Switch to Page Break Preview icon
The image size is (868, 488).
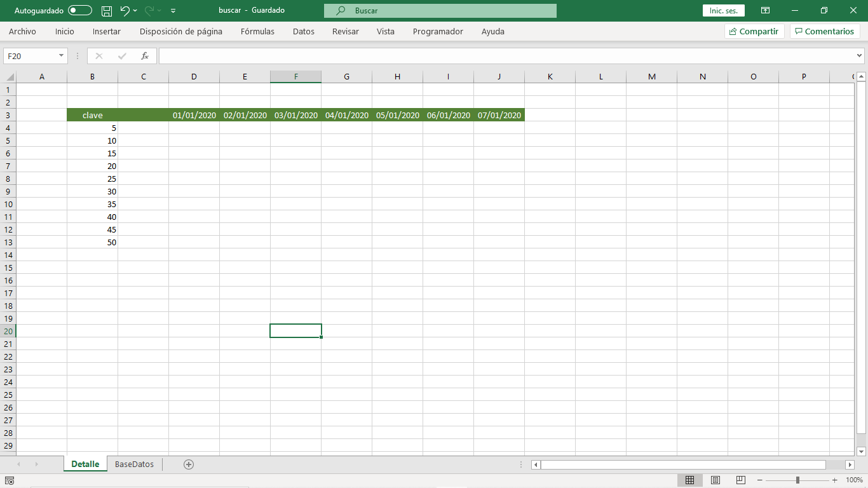[x=741, y=480]
